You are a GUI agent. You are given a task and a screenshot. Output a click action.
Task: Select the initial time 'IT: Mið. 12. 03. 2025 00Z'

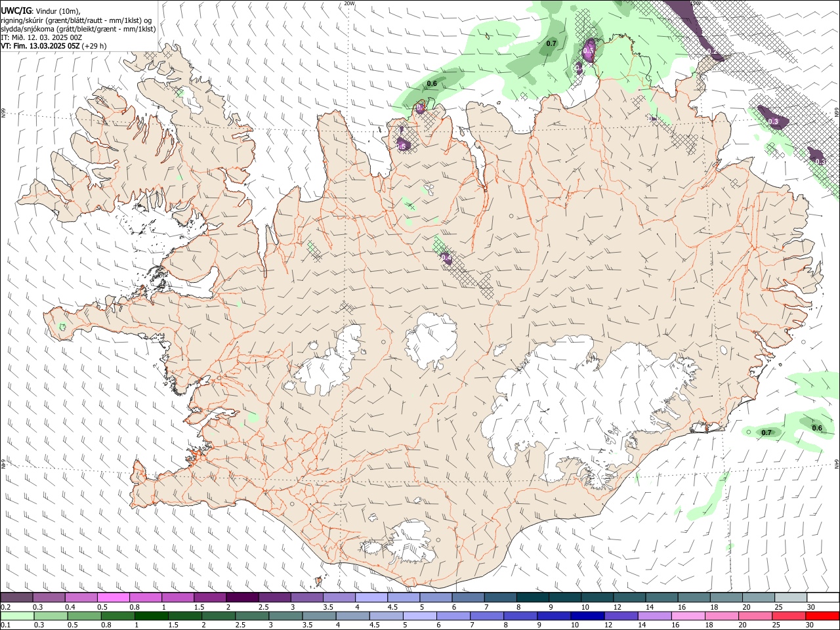point(41,37)
